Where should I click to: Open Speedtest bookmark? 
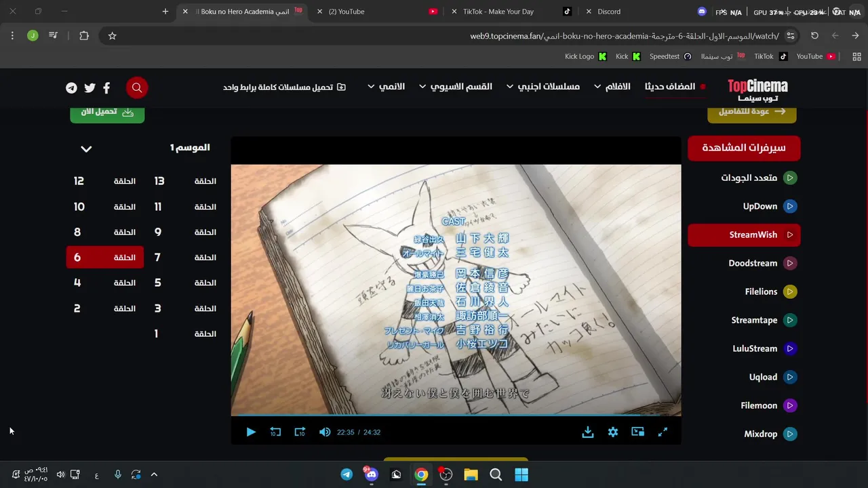(x=671, y=56)
